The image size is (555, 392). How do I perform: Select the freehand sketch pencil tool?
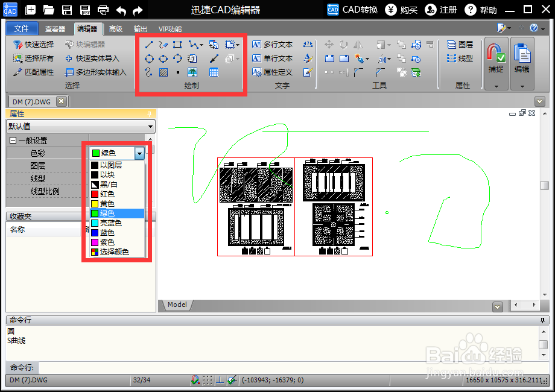[x=163, y=45]
